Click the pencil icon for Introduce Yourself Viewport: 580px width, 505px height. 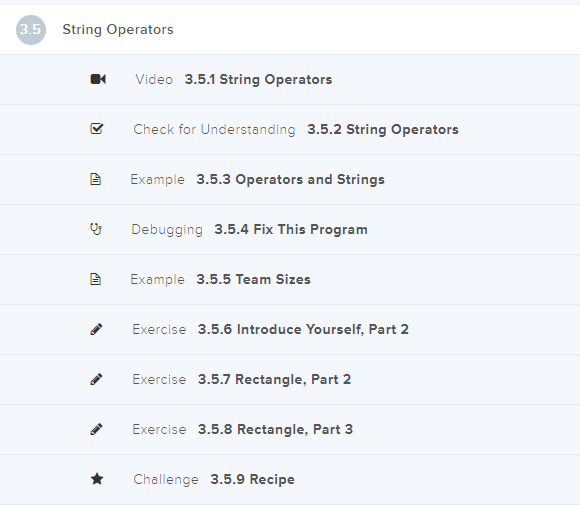pos(96,329)
